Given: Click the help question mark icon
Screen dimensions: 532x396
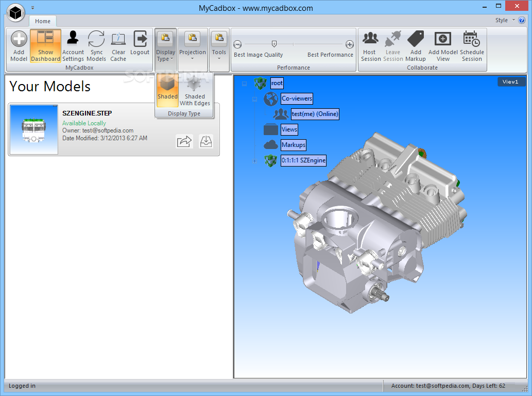Looking at the screenshot, I should (x=522, y=20).
